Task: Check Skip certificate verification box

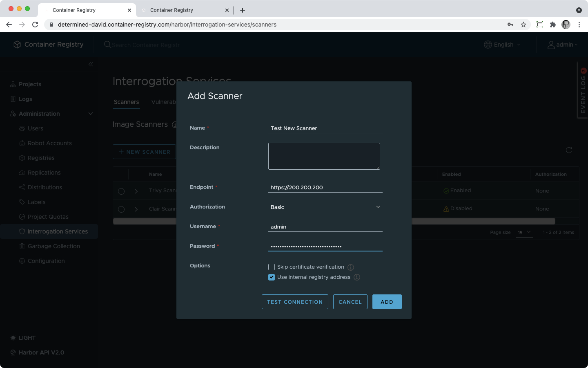Action: 272,267
